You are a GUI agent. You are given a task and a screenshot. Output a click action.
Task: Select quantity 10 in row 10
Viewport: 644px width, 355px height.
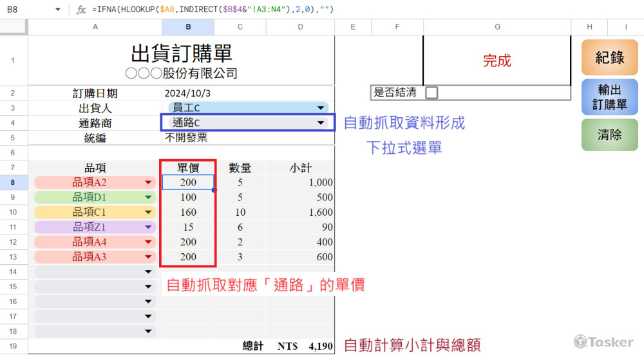[x=240, y=212]
